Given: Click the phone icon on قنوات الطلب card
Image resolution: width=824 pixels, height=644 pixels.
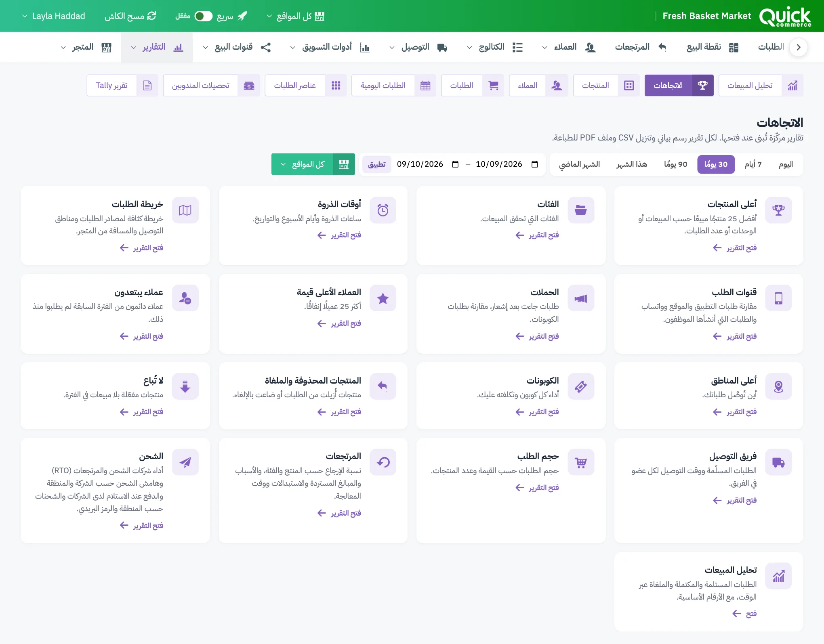Looking at the screenshot, I should pos(778,298).
